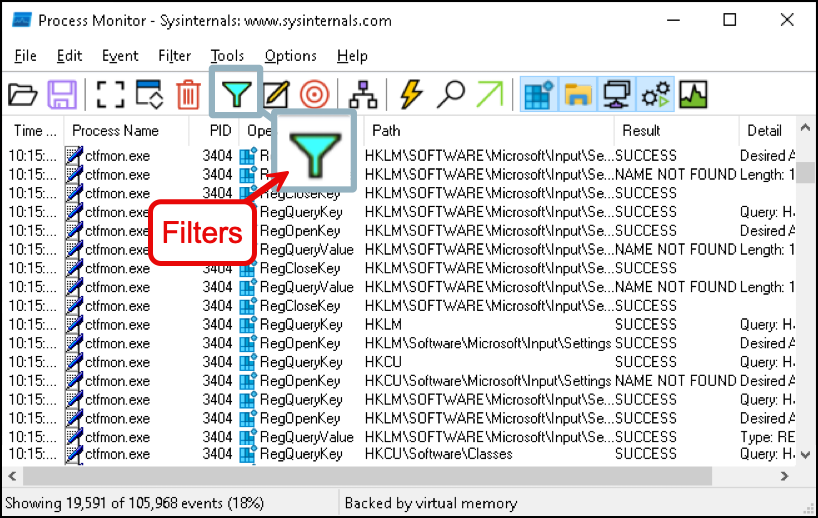This screenshot has height=518, width=818.
Task: Open the Options menu
Action: point(291,56)
